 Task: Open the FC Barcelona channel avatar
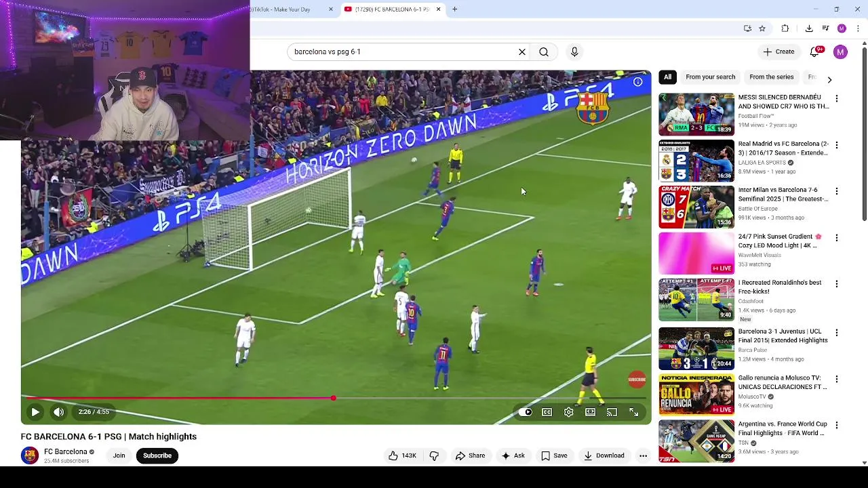click(x=30, y=455)
